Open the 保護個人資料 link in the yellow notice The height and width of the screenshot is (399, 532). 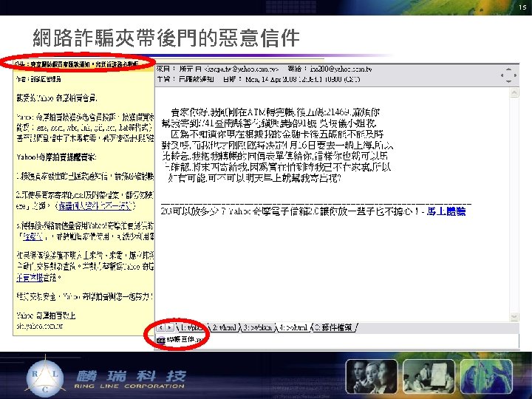(x=95, y=206)
